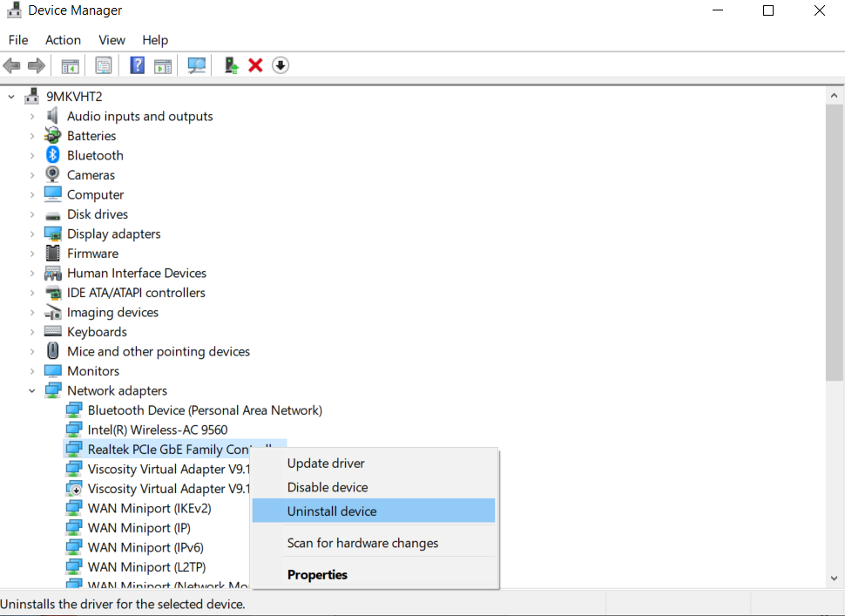845x616 pixels.
Task: Select WAN Miniport (IKEv2)
Action: 149,508
